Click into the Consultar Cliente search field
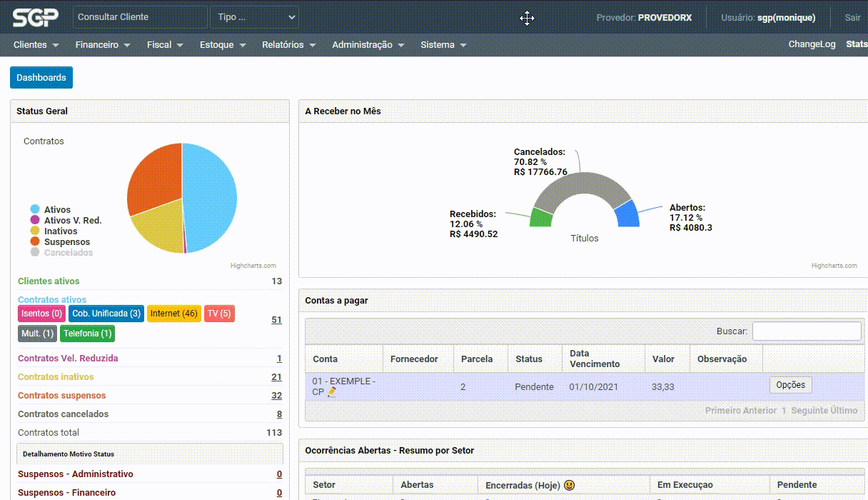 click(x=140, y=17)
